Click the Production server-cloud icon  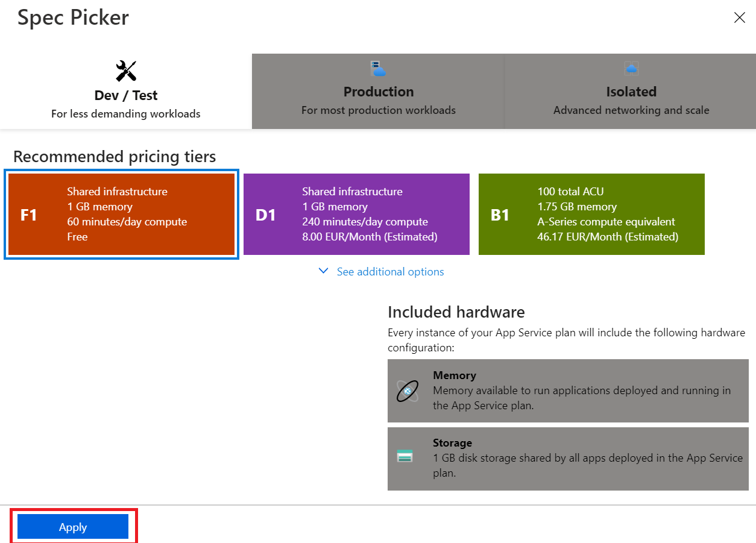tap(378, 69)
